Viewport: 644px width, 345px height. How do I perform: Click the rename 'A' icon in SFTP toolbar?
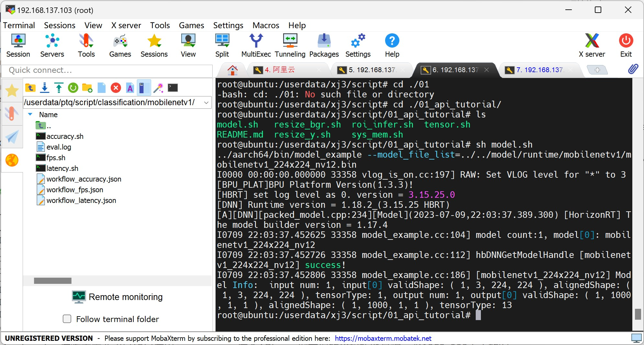130,88
